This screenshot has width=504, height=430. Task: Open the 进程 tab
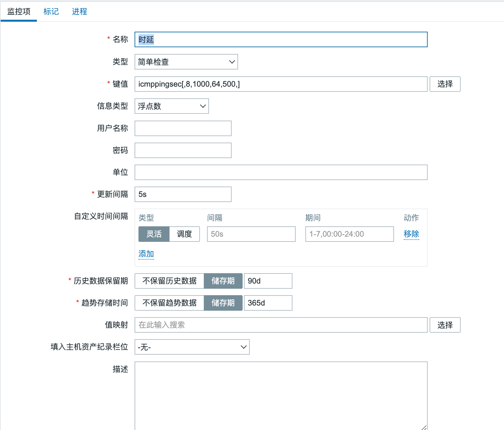coord(79,11)
